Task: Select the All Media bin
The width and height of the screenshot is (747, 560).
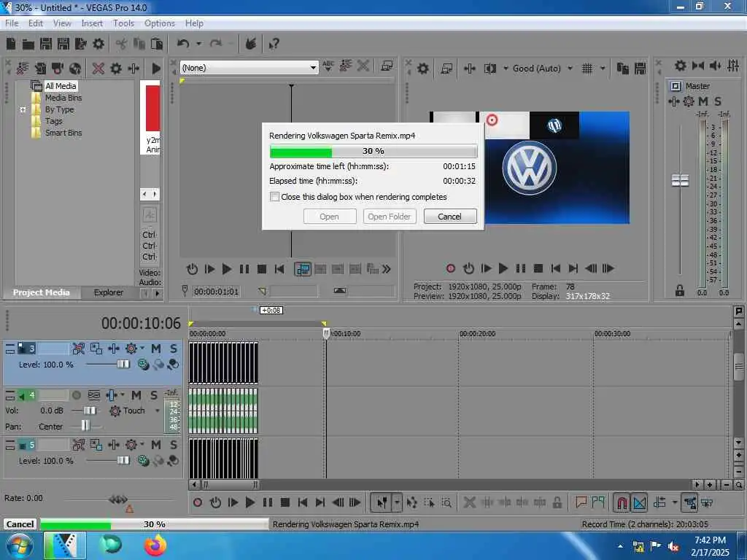Action: (x=61, y=86)
